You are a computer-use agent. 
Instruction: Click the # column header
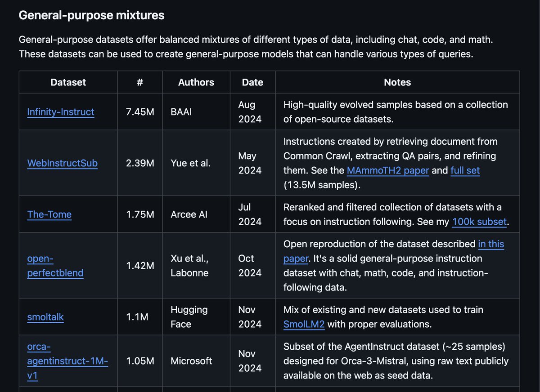pyautogui.click(x=140, y=82)
